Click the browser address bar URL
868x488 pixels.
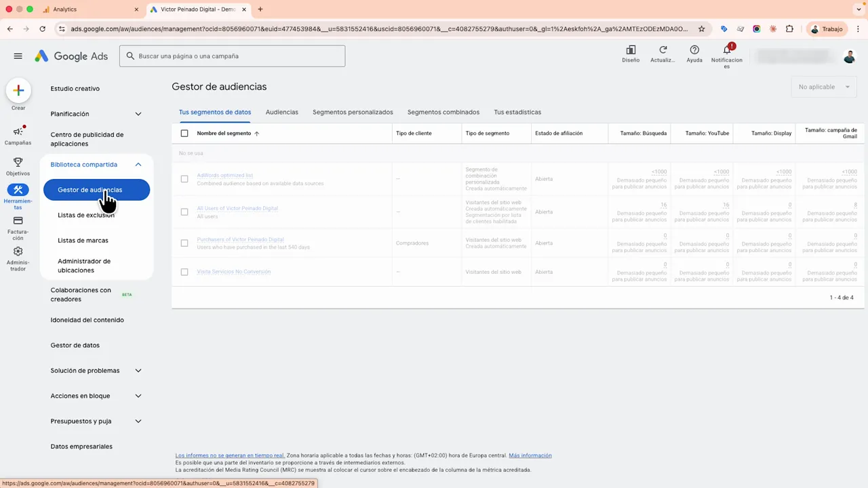378,29
